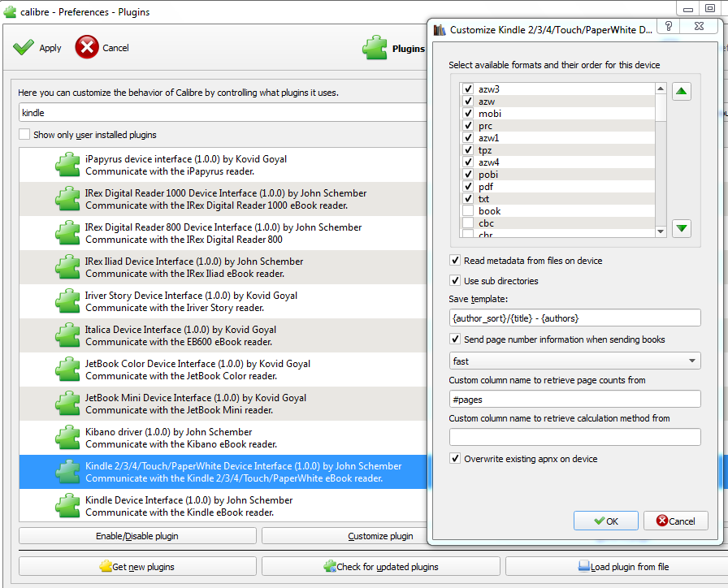Select the Iriver Story Device Interface row
728x588 pixels.
(223, 301)
